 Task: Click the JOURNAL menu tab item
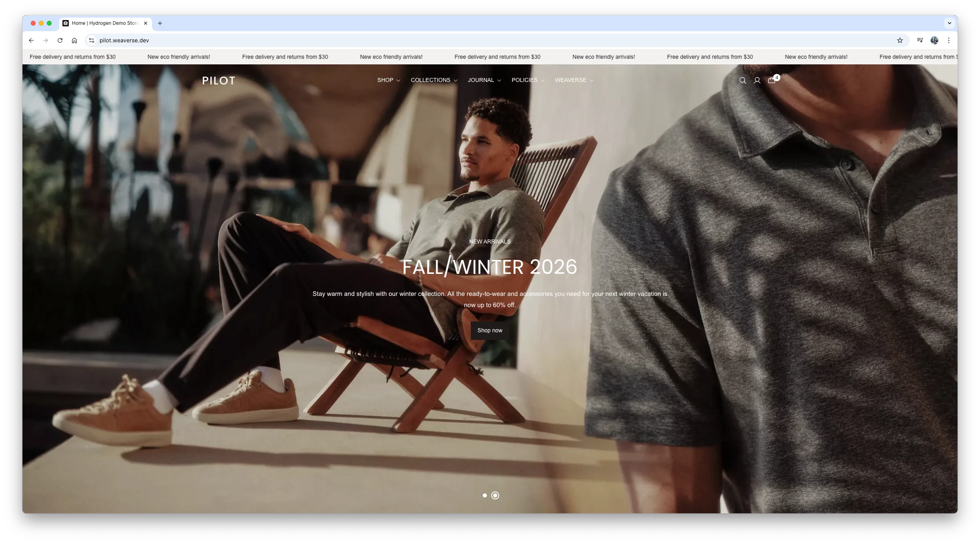[x=481, y=80]
